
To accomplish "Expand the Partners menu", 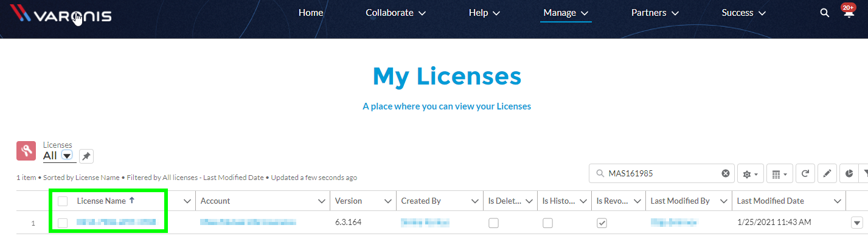I will 655,13.
